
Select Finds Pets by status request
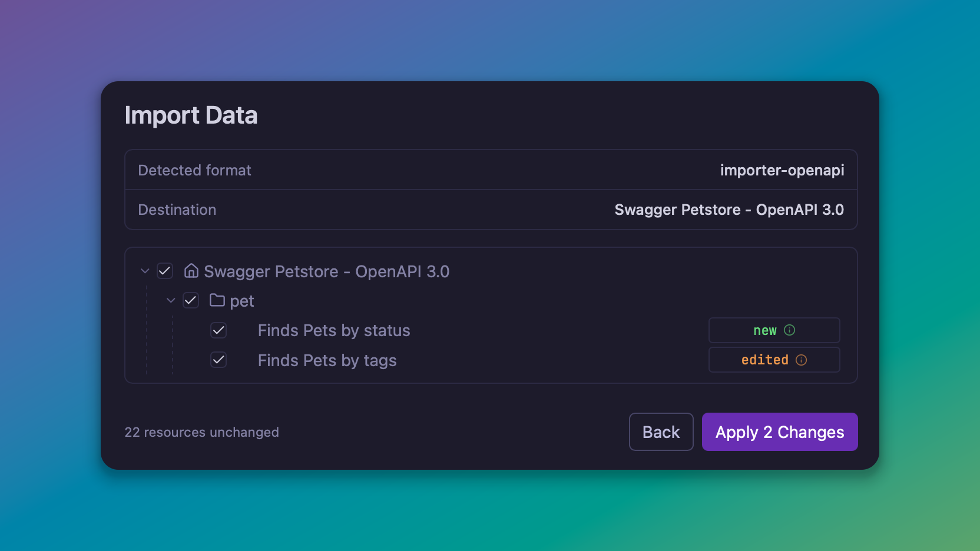pyautogui.click(x=334, y=330)
